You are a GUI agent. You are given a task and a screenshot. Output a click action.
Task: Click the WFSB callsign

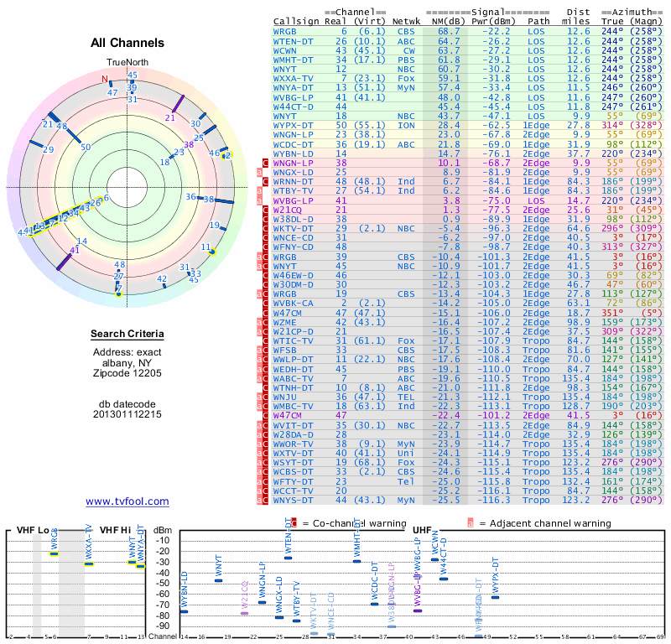click(x=284, y=351)
